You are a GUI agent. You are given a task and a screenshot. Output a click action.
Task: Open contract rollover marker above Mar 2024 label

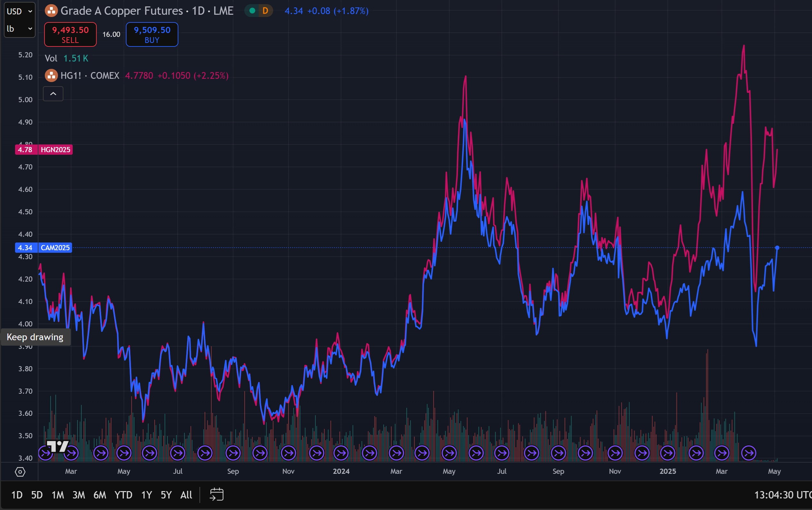pos(396,453)
